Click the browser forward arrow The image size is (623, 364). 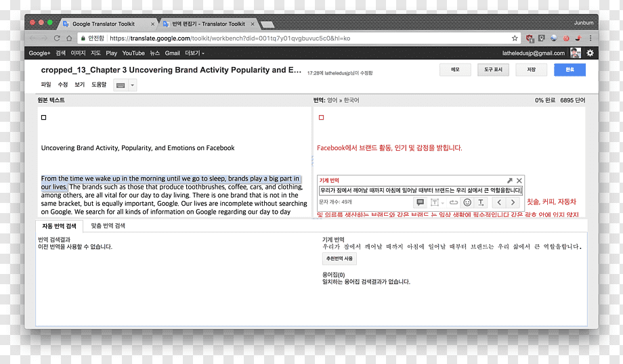pyautogui.click(x=44, y=38)
